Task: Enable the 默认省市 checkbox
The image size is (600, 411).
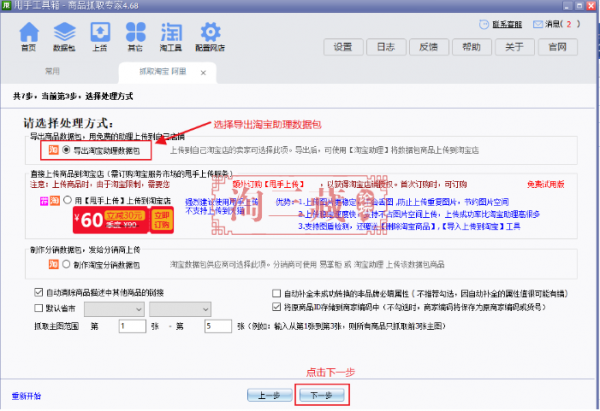Action: coord(38,308)
